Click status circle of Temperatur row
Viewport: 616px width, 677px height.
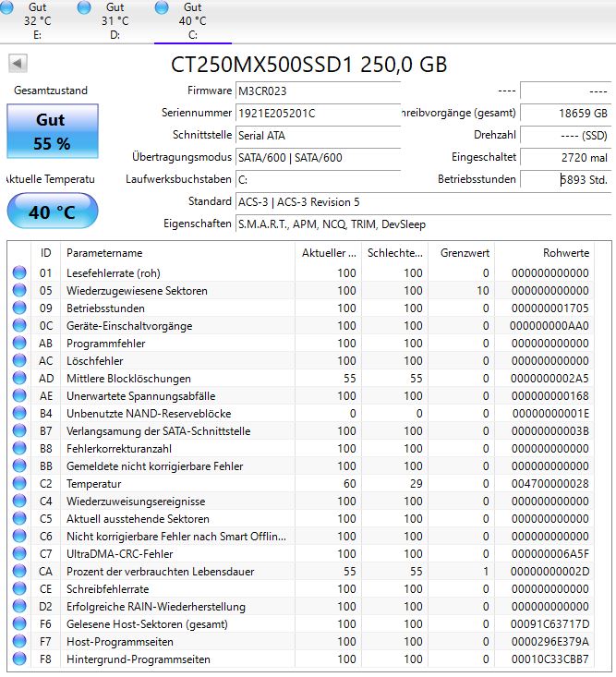(x=19, y=484)
